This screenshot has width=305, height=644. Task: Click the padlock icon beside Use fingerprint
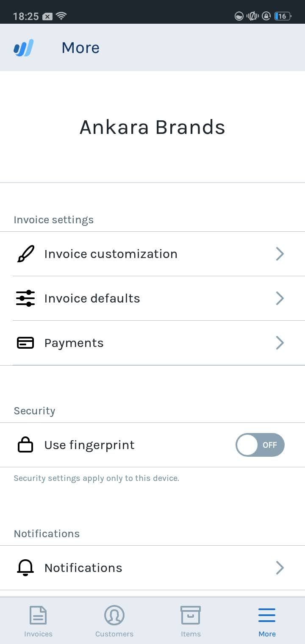point(25,445)
